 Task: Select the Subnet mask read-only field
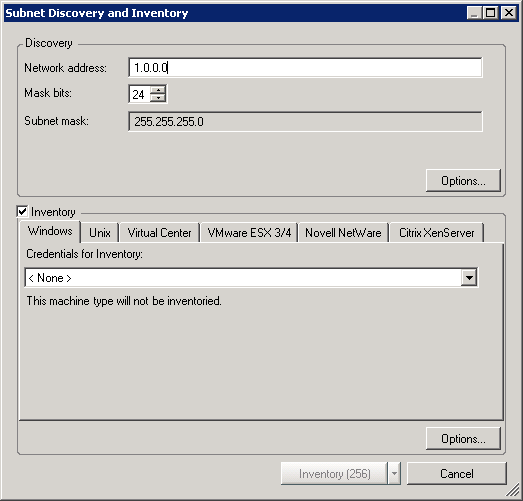(305, 121)
